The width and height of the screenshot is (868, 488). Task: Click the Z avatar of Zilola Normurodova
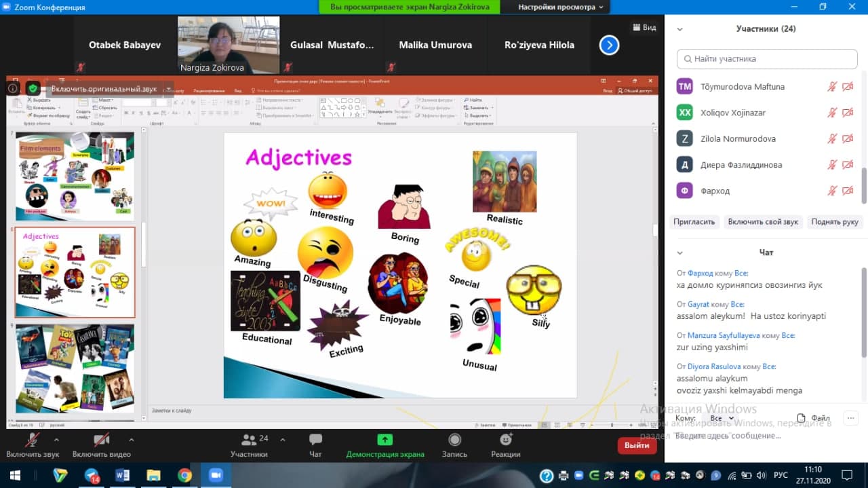(685, 138)
